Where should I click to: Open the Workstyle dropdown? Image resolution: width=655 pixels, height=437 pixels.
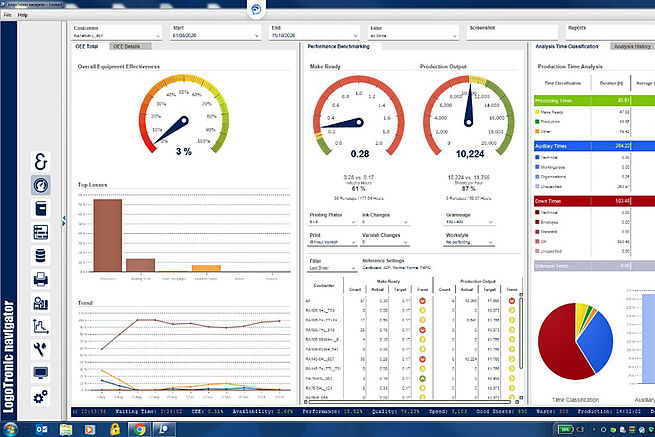(x=470, y=242)
